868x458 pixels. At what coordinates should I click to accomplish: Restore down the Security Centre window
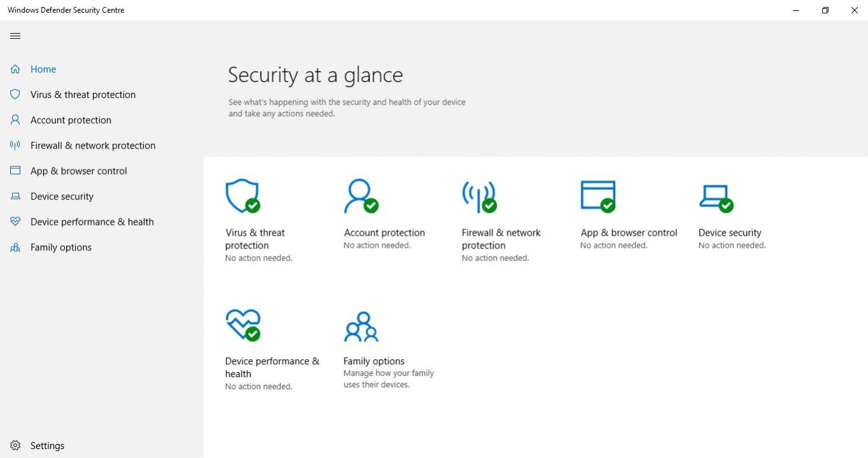[x=825, y=10]
